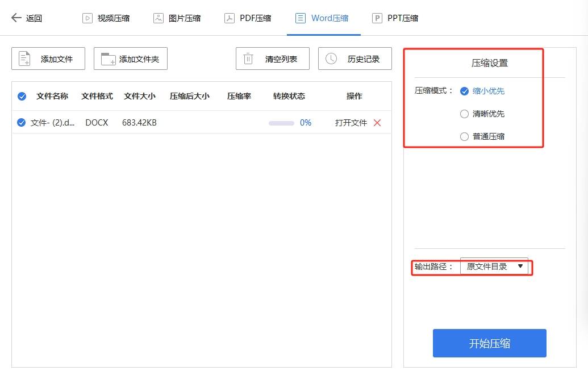Click the 返回 label
Screen dimensions: 588x379
34,18
